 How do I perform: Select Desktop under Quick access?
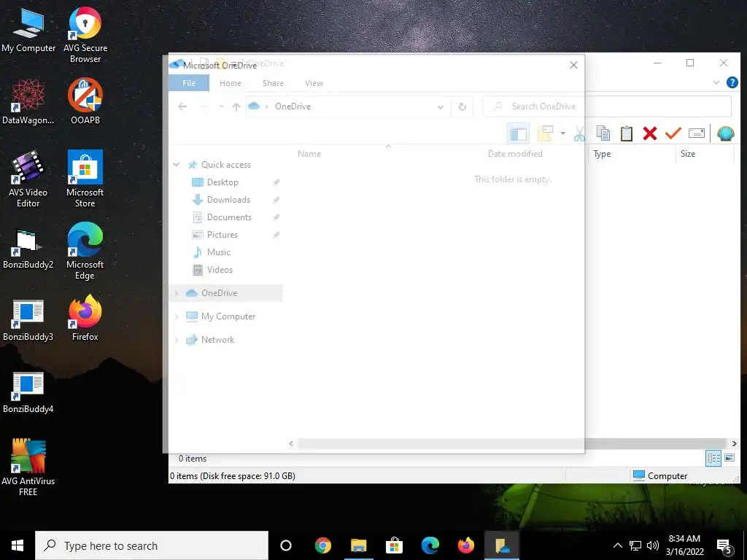pos(222,182)
